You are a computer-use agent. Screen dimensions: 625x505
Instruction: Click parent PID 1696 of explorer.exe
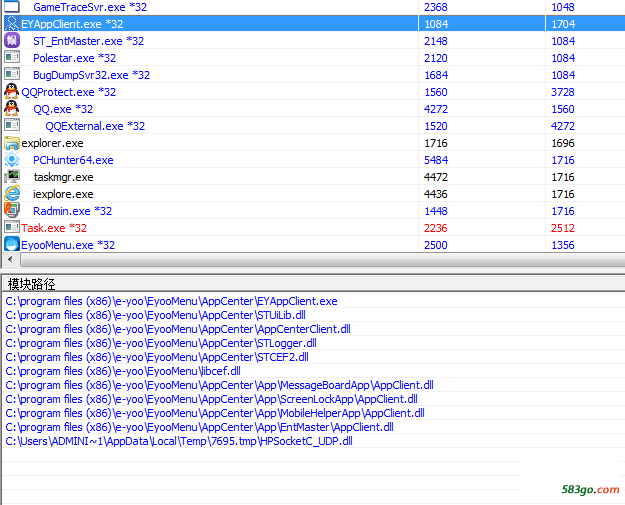[563, 143]
